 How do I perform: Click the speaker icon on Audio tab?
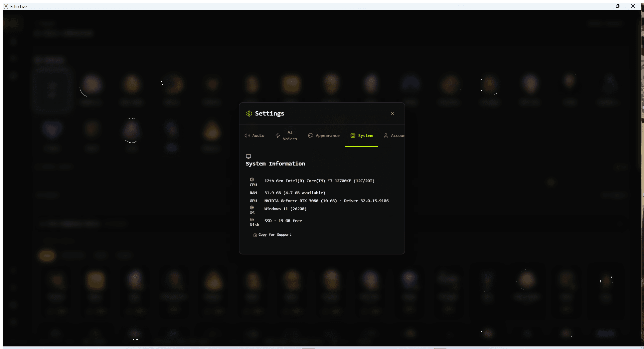point(247,136)
